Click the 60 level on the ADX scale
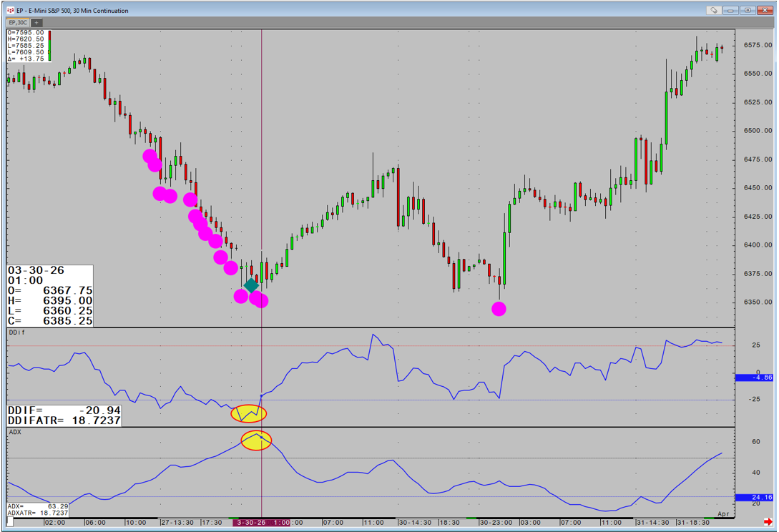The height and width of the screenshot is (532, 779). tap(755, 442)
